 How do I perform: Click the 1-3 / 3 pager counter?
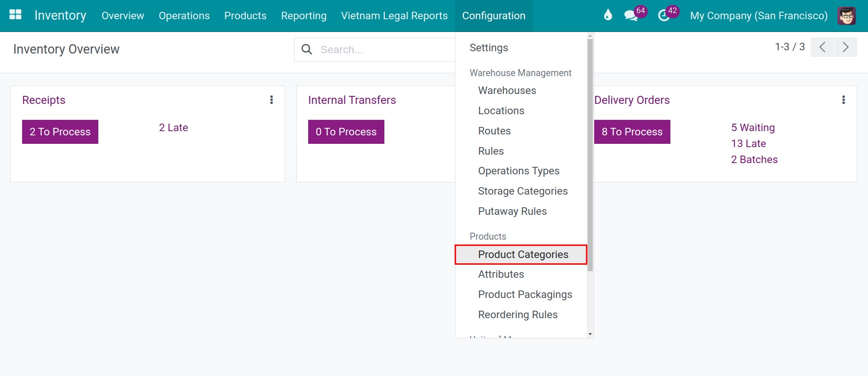790,47
